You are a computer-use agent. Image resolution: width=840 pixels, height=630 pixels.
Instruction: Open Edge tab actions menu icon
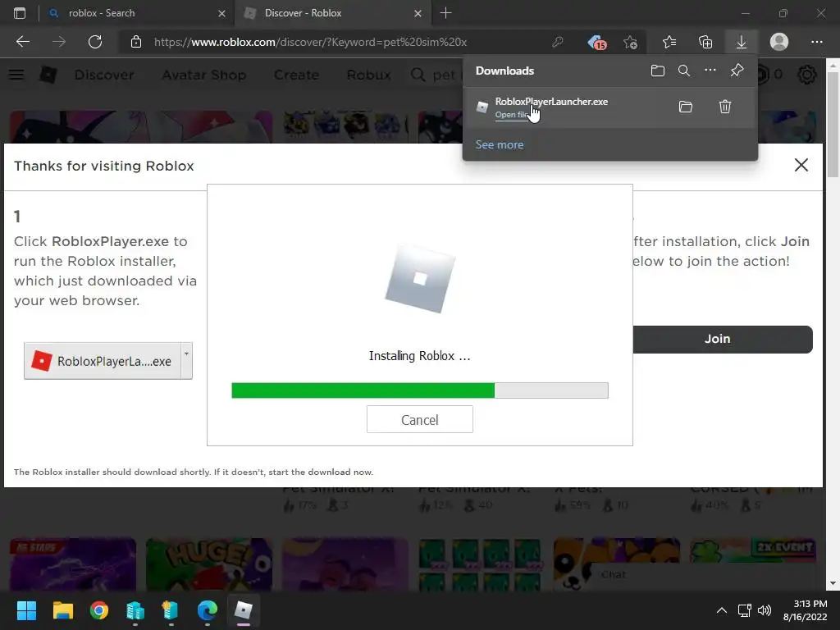click(20, 13)
